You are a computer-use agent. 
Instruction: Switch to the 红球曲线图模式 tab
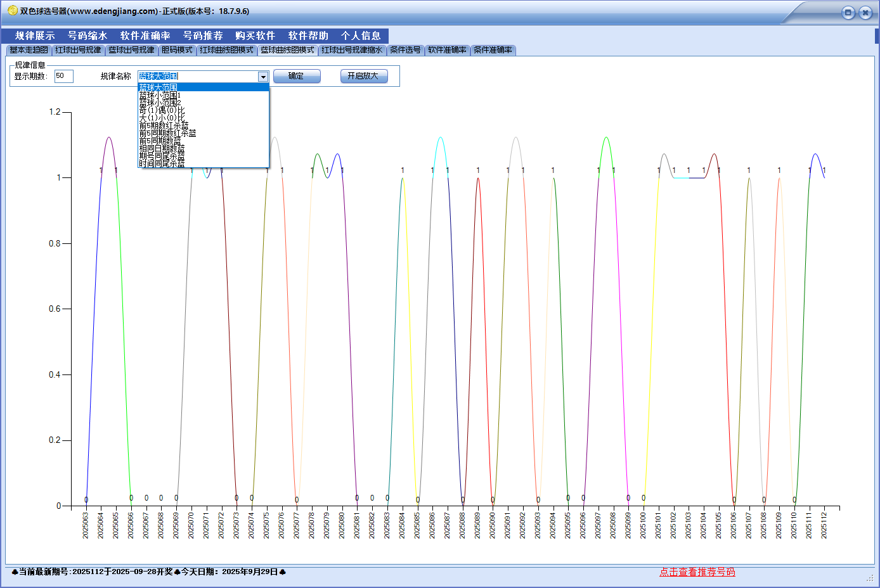click(226, 50)
